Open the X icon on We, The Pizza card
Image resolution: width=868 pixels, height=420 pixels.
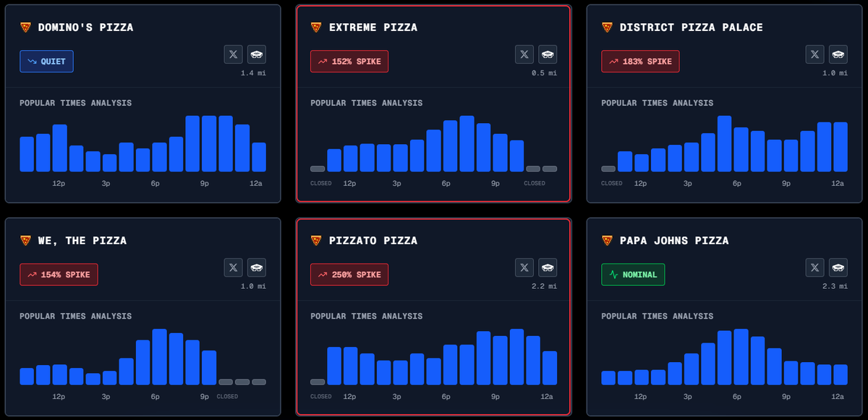pos(233,267)
